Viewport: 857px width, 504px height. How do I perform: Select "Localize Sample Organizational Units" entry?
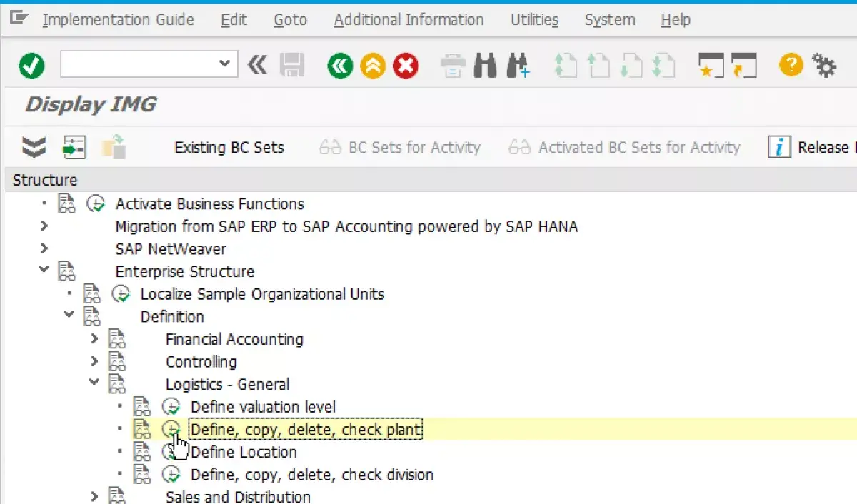262,294
